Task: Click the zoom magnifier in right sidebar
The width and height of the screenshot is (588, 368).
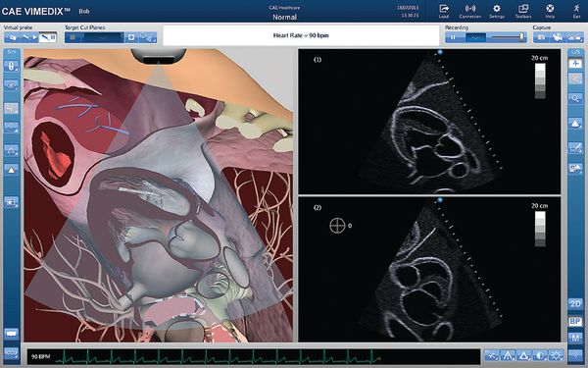Action: pyautogui.click(x=575, y=99)
